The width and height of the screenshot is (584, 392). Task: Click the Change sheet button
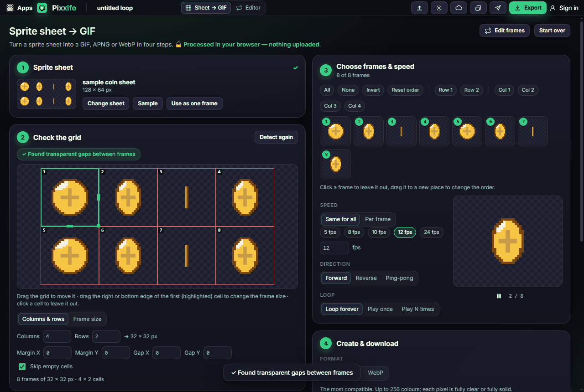pyautogui.click(x=106, y=103)
